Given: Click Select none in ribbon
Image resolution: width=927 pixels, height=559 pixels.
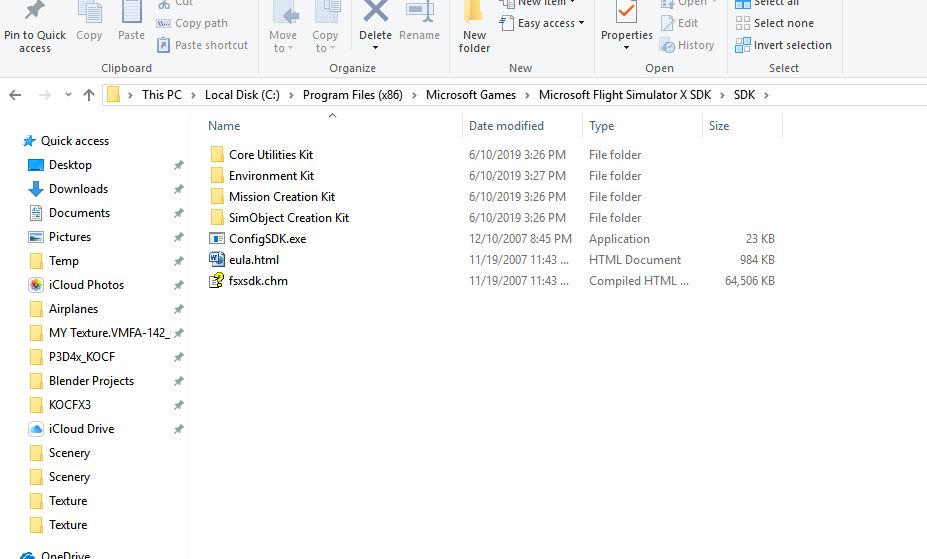Looking at the screenshot, I should tap(775, 23).
